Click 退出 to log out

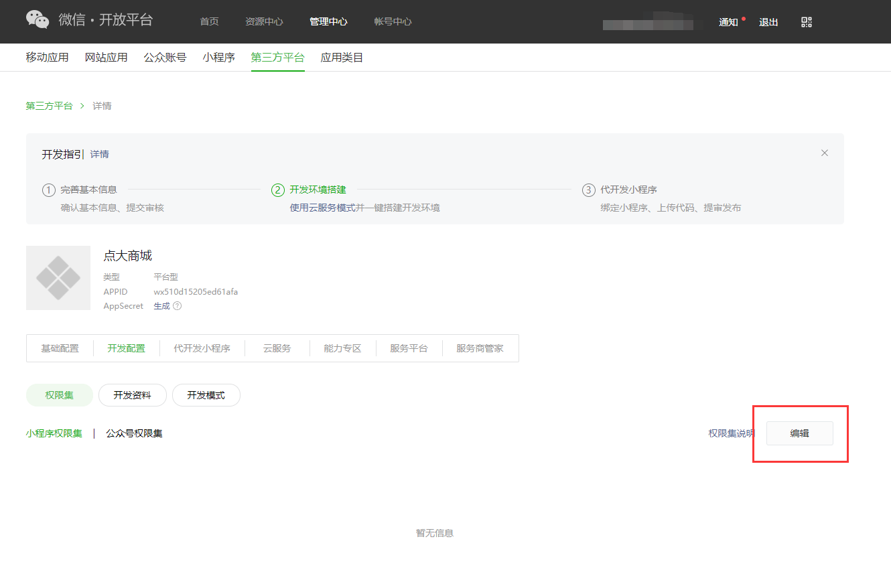pyautogui.click(x=768, y=22)
